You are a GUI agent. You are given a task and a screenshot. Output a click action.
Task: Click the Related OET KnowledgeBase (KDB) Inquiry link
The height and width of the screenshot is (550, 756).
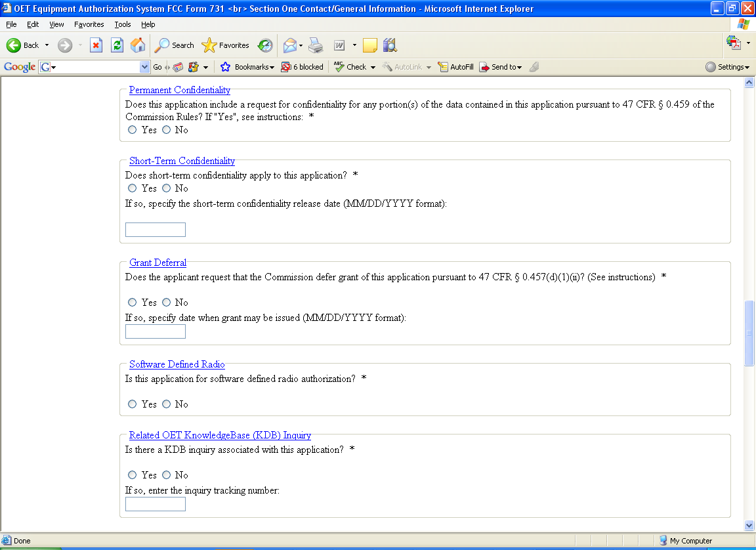click(x=220, y=435)
